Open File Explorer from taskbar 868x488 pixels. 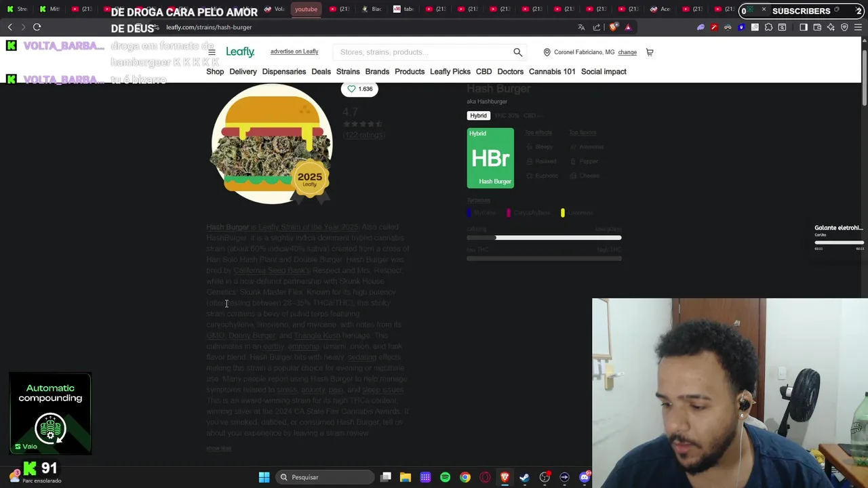coord(406,477)
